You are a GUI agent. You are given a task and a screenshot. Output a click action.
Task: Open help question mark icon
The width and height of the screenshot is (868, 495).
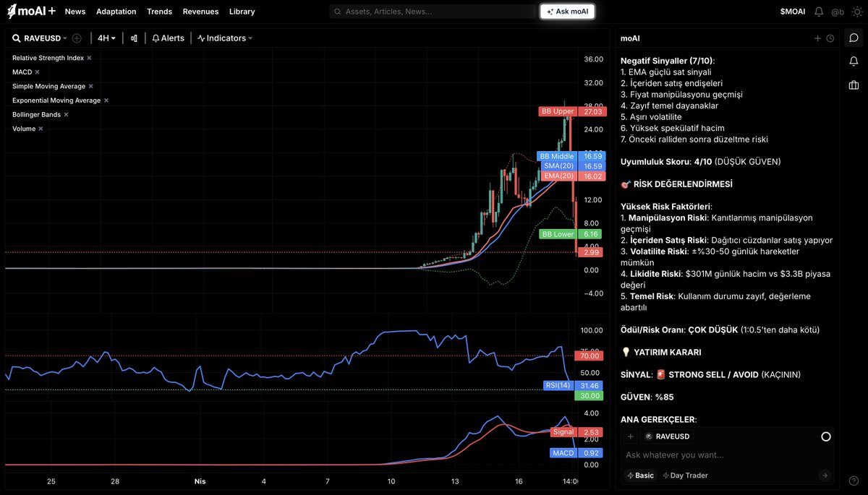854,481
